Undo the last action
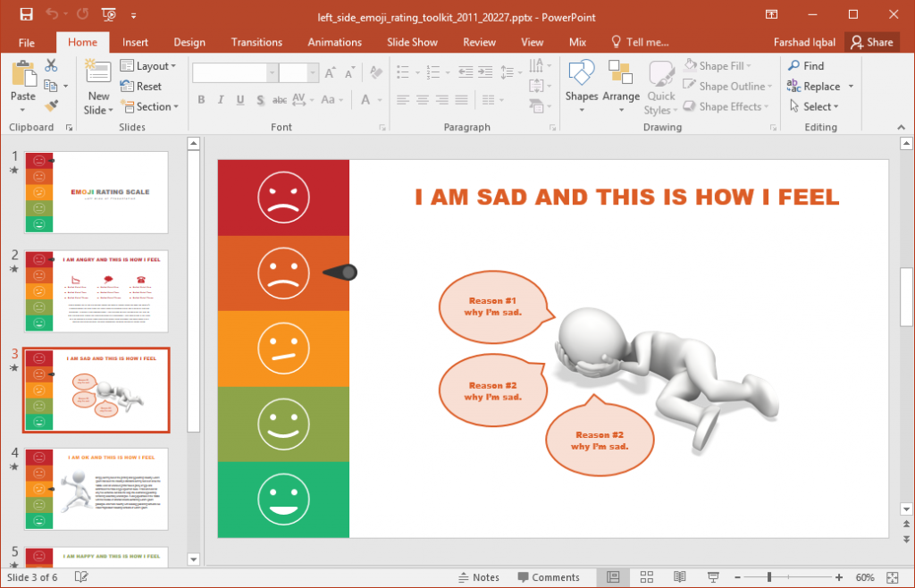 (52, 14)
